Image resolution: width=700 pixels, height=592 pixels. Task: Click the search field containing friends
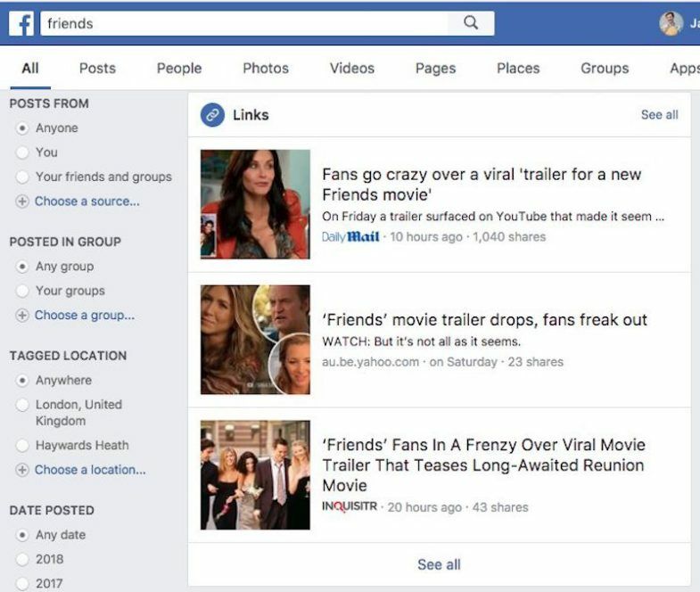click(243, 23)
